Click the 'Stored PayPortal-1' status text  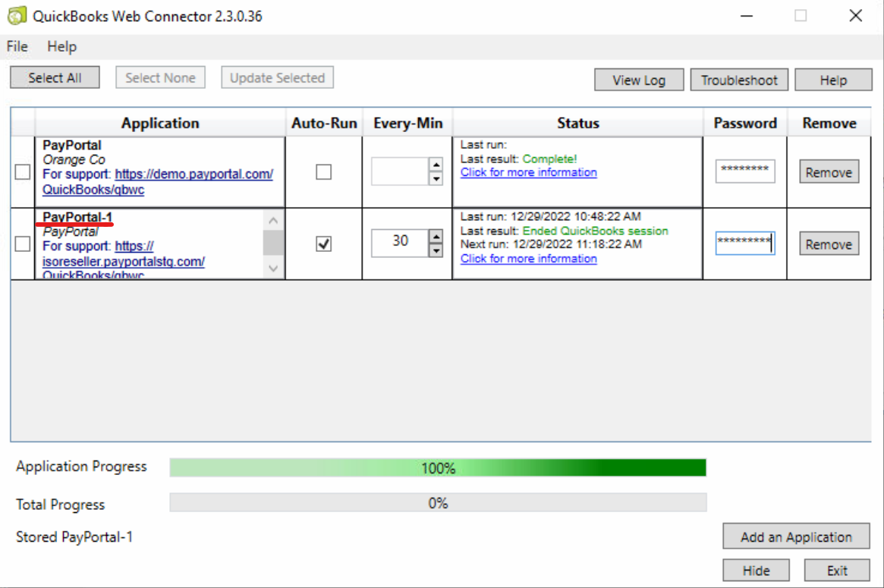tap(74, 536)
